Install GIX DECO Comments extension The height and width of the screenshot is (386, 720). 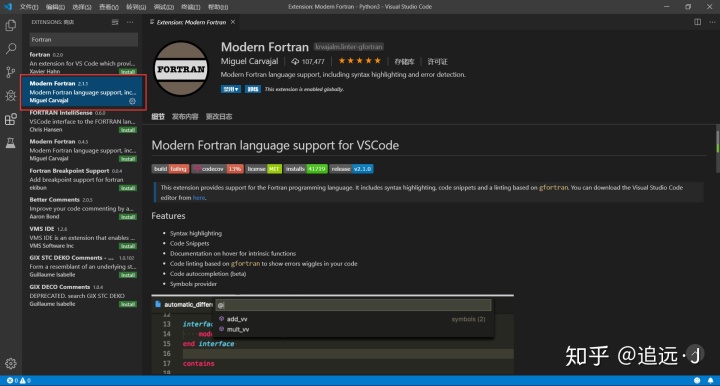[x=128, y=304]
